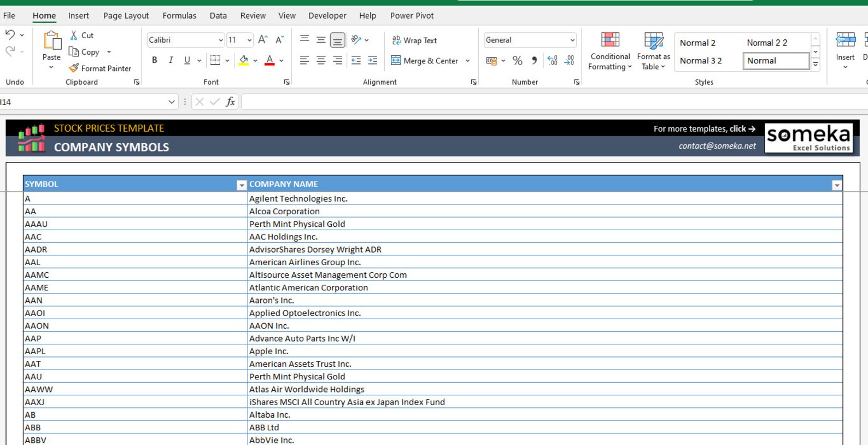Align text left
Image resolution: width=868 pixels, height=445 pixels.
[x=304, y=61]
